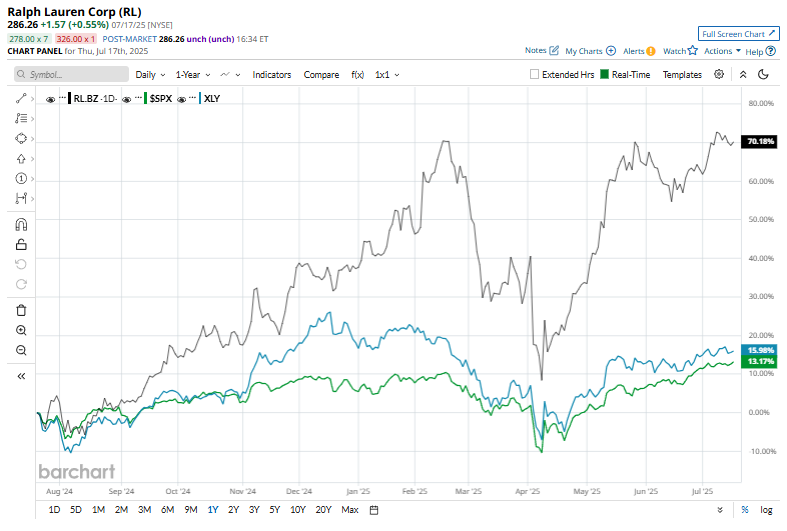Collapse the drawing tools sidebar
The width and height of the screenshot is (787, 531).
coord(21,376)
